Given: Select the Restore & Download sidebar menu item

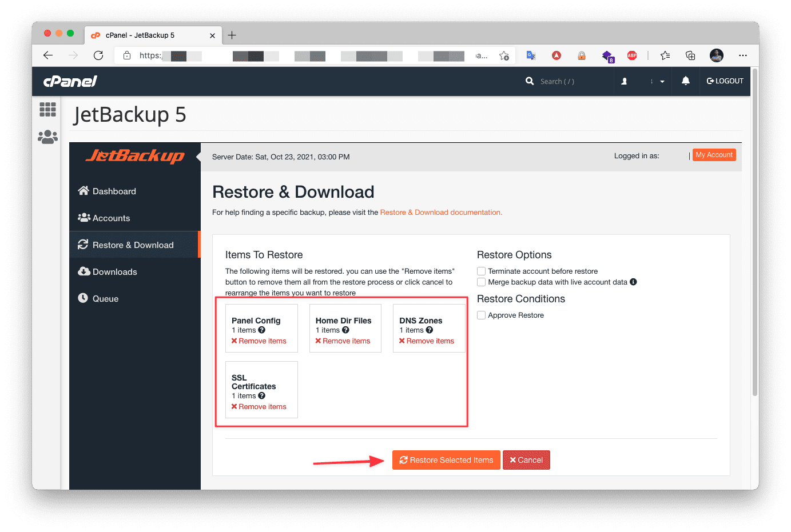Looking at the screenshot, I should [133, 245].
